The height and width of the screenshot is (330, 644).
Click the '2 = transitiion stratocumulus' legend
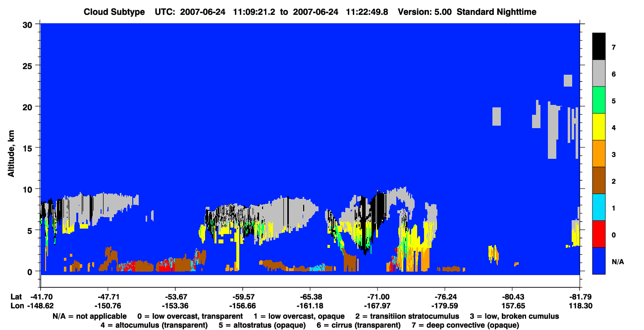(407, 316)
